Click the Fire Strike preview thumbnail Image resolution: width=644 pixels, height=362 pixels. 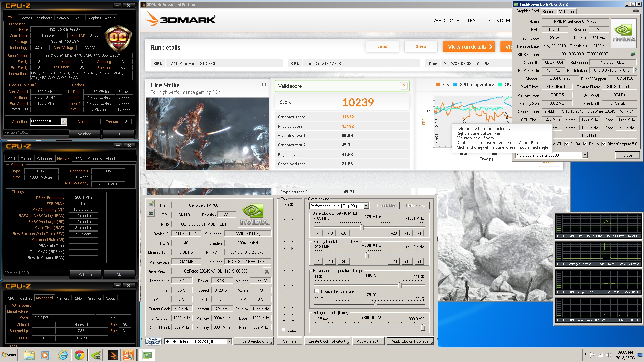207,133
